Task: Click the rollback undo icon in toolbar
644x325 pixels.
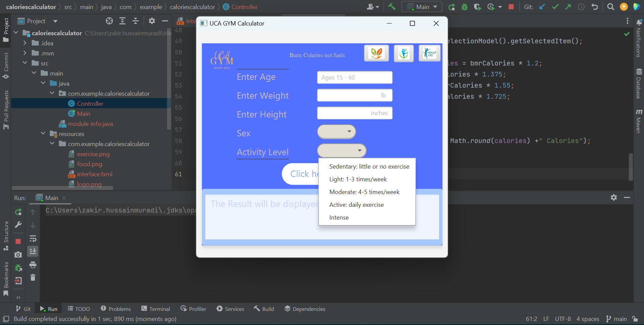Action: pyautogui.click(x=595, y=7)
